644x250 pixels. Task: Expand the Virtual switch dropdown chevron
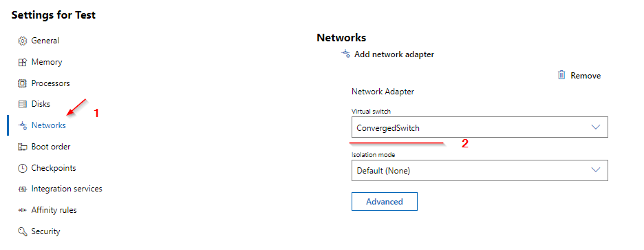(596, 127)
